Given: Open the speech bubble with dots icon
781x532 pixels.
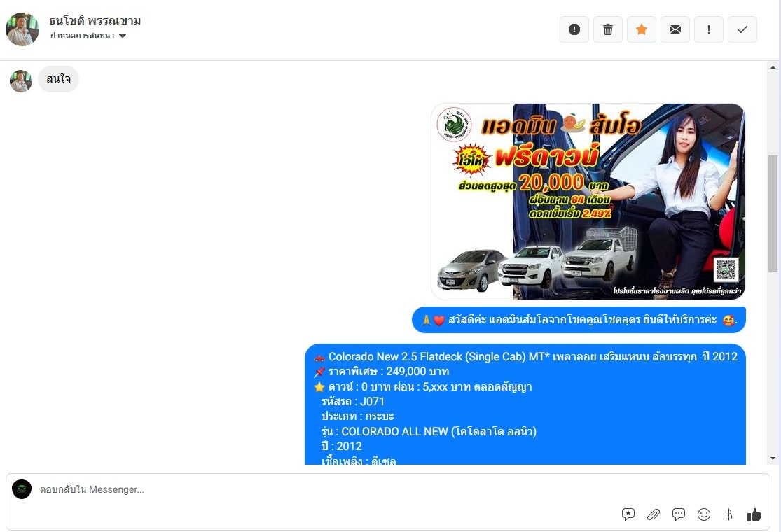Looking at the screenshot, I should (679, 514).
